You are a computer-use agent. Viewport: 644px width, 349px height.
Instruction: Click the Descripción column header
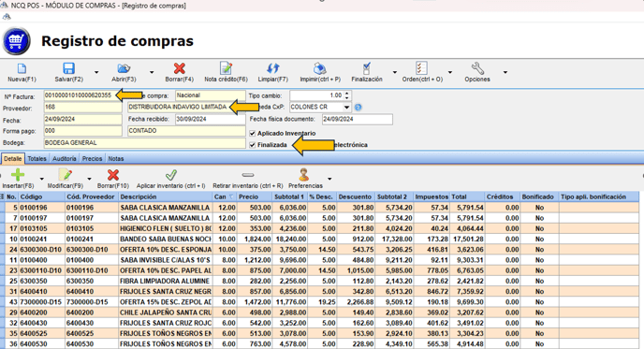166,196
